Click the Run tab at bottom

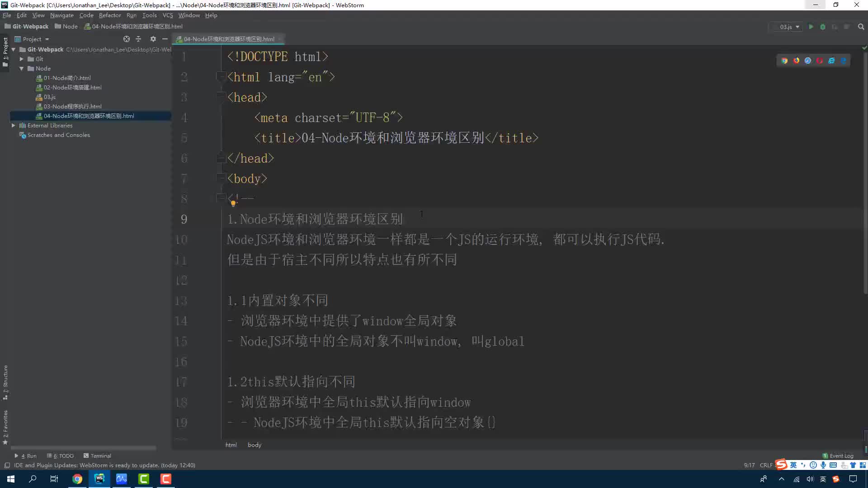(27, 455)
